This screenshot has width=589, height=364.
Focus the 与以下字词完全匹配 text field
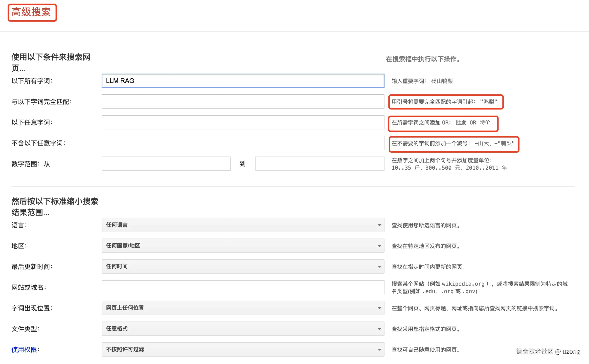point(242,101)
